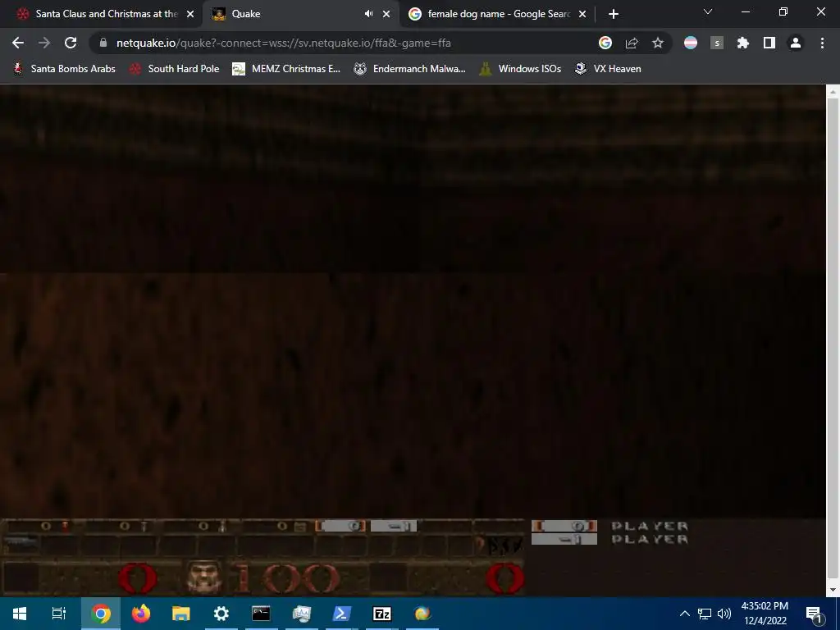Open the Chrome profile avatar menu

point(796,43)
